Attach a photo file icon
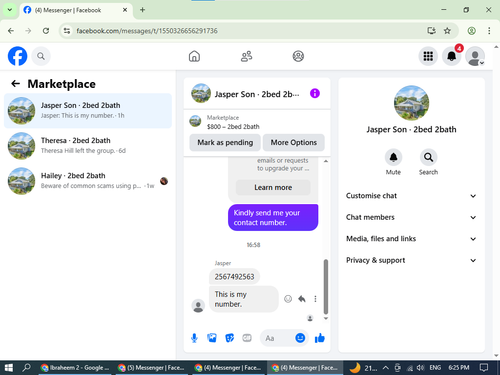Screen dimensions: 500x375 [x=212, y=338]
